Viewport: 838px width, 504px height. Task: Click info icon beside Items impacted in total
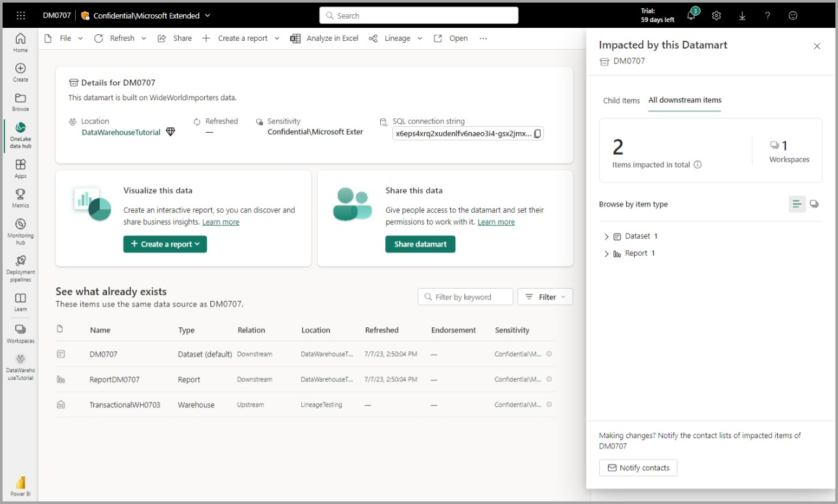tap(697, 165)
